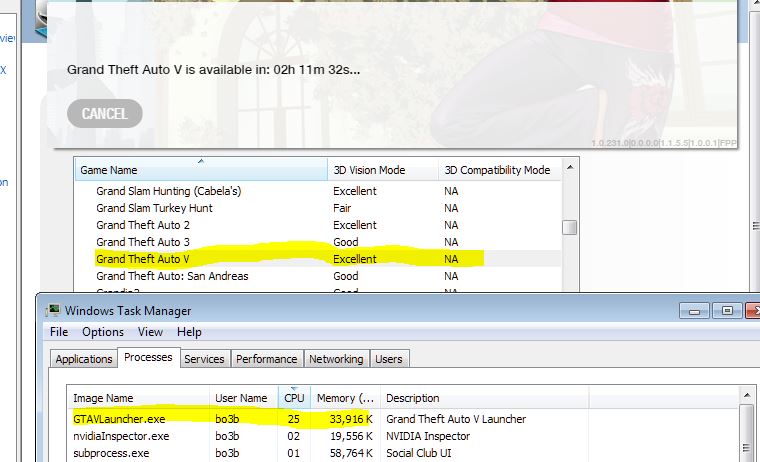This screenshot has height=462, width=760.
Task: Sort processes by Description column
Action: click(x=485, y=398)
